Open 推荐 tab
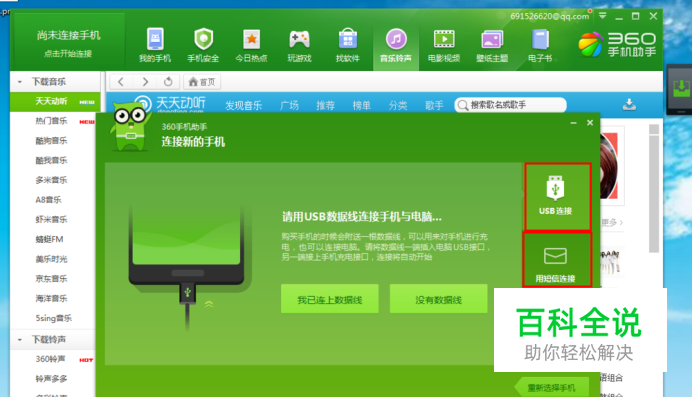Viewport: 692px width, 397px height. (x=325, y=105)
